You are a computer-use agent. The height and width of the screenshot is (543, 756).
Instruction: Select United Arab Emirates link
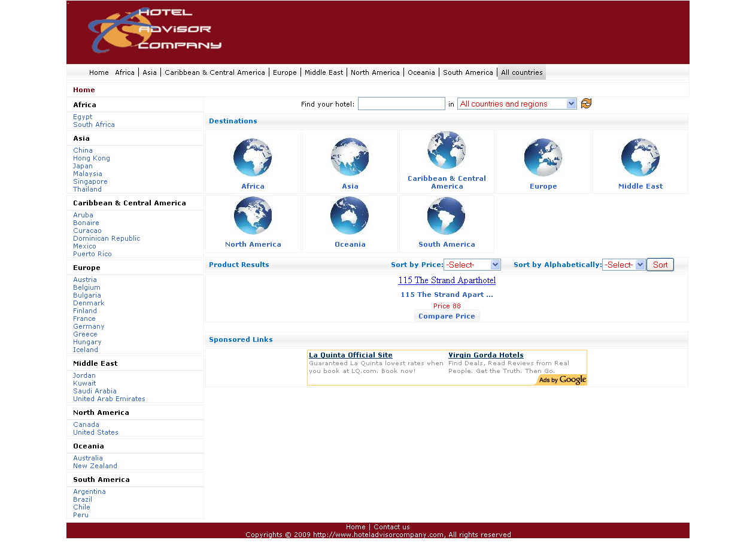(x=109, y=399)
